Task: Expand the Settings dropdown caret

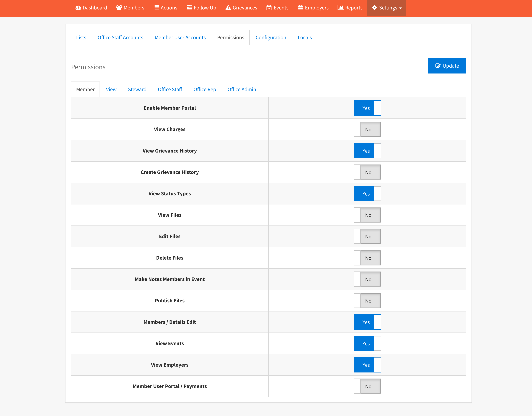Action: (x=401, y=8)
